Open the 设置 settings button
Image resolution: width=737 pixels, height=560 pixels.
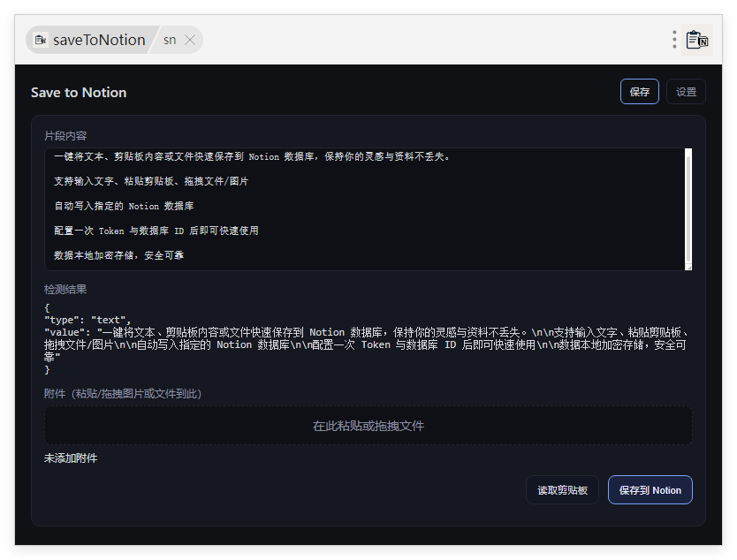[686, 92]
